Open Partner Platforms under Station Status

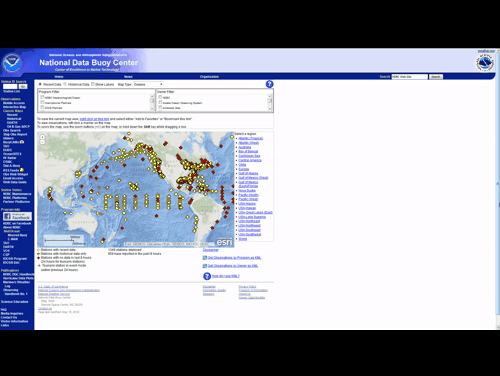(x=16, y=202)
